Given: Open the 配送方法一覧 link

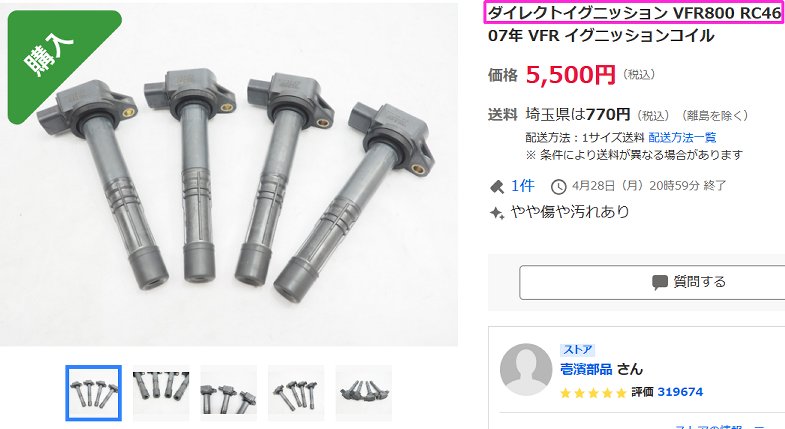Looking at the screenshot, I should click(x=682, y=137).
